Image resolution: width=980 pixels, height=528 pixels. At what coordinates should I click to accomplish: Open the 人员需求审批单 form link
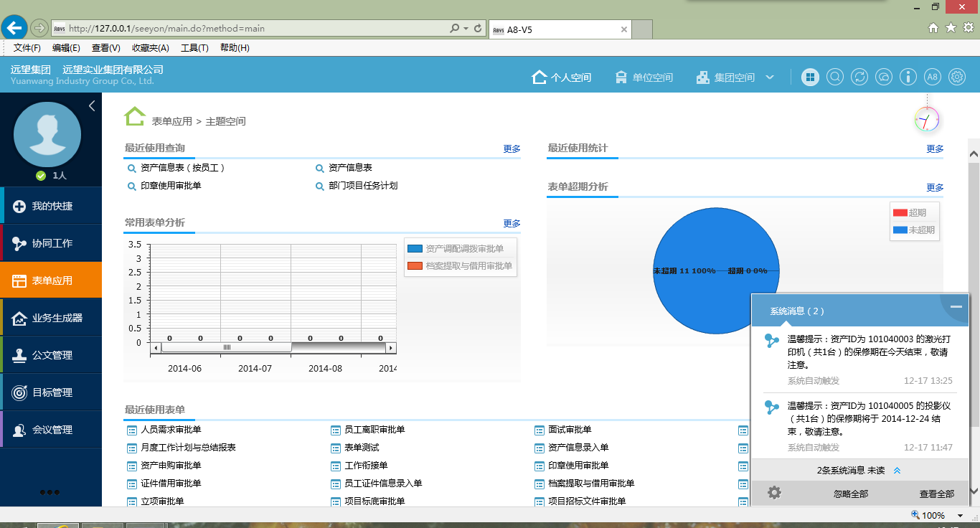point(171,430)
